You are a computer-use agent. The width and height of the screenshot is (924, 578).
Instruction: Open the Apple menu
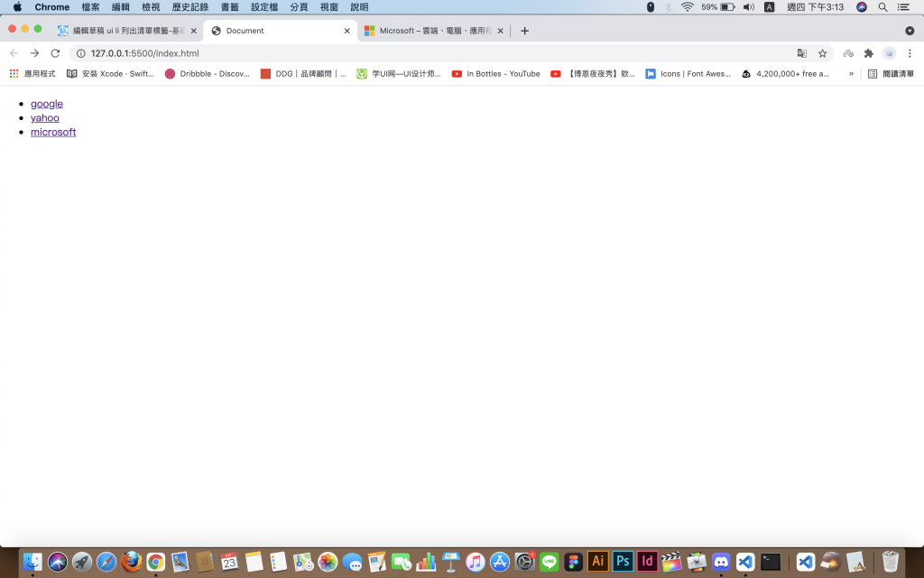[x=17, y=7]
